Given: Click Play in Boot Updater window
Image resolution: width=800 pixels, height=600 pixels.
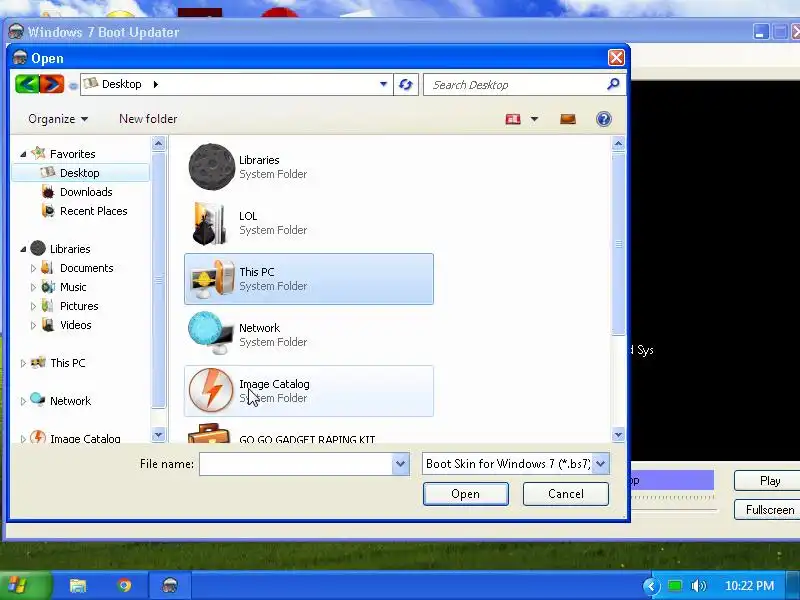Looking at the screenshot, I should click(x=769, y=481).
